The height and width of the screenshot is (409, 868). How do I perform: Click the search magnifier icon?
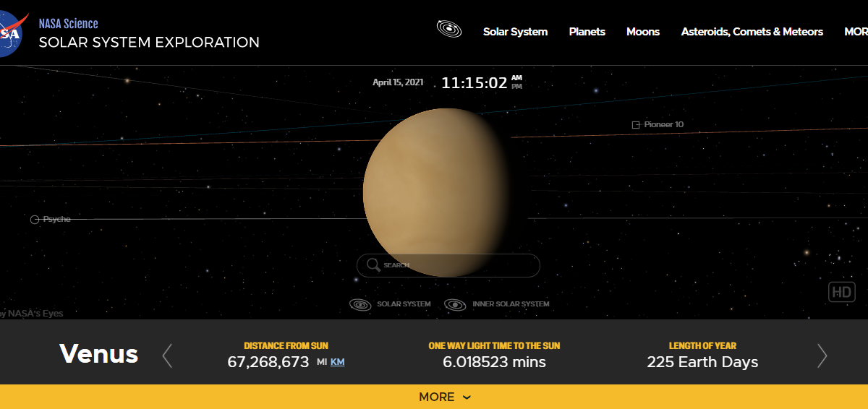tap(373, 265)
